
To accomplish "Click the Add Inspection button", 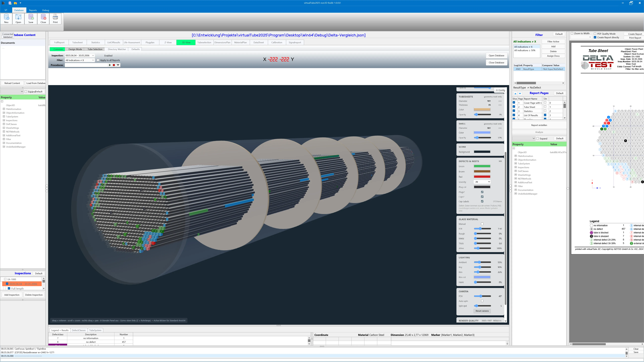I will (x=12, y=295).
